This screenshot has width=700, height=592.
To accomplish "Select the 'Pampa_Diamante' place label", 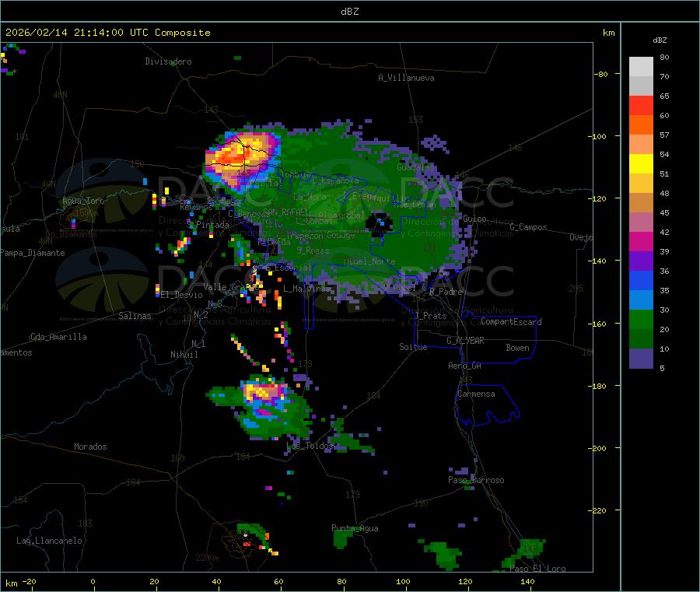I will pos(32,253).
